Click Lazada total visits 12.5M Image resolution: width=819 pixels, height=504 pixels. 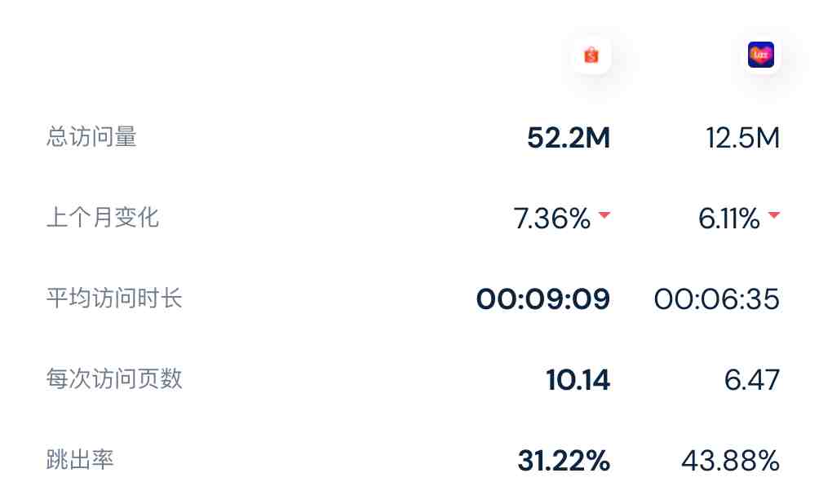pyautogui.click(x=743, y=138)
